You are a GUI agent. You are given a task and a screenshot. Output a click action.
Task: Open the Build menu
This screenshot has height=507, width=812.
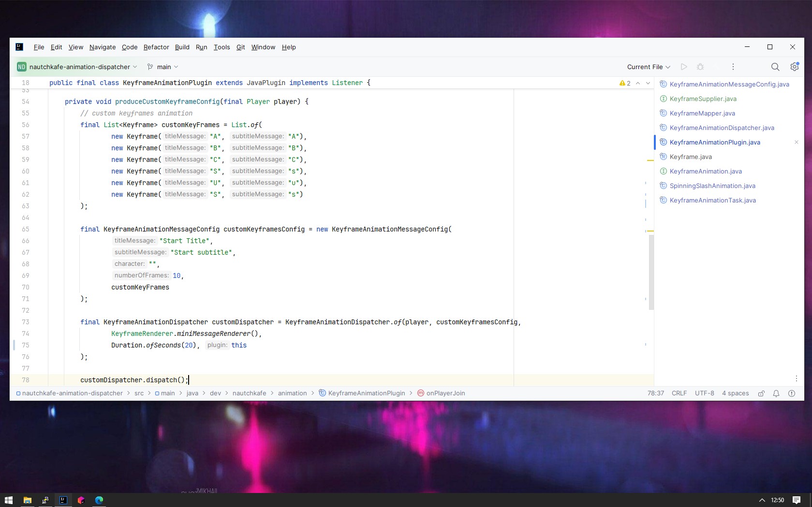[182, 47]
